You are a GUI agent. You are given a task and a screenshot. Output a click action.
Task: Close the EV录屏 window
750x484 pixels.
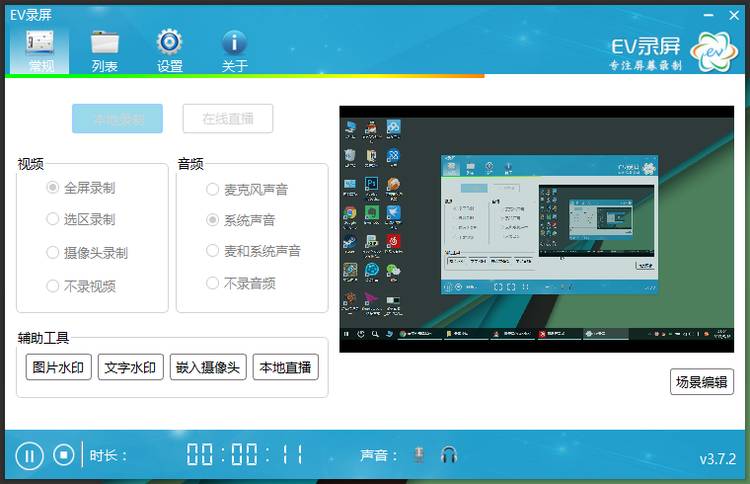(734, 15)
